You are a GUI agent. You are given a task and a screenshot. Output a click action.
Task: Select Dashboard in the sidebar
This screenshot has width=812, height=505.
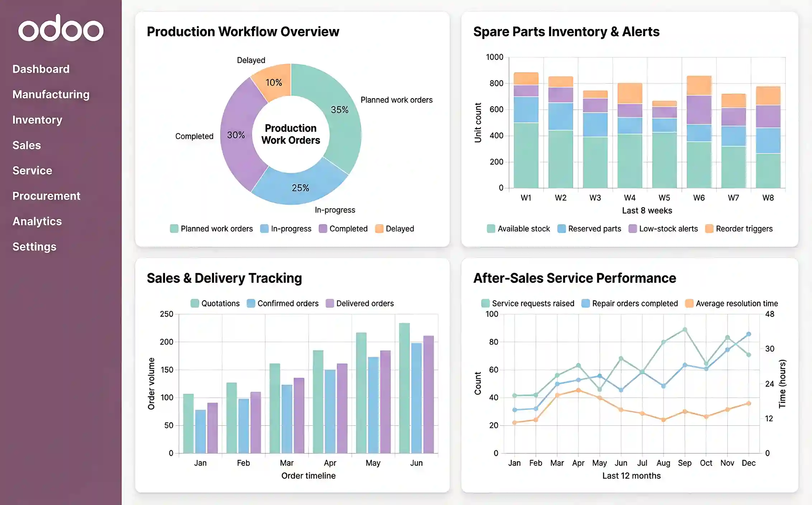tap(41, 69)
